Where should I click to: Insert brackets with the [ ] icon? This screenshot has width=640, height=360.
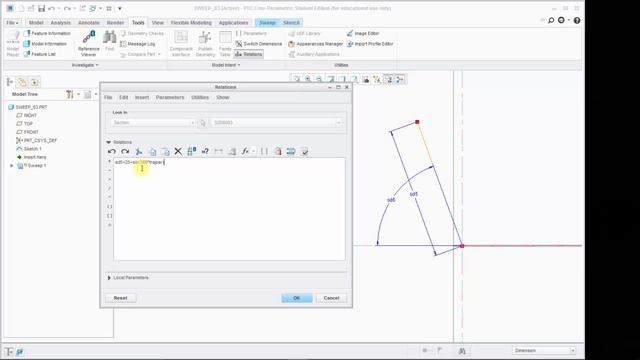[x=264, y=151]
